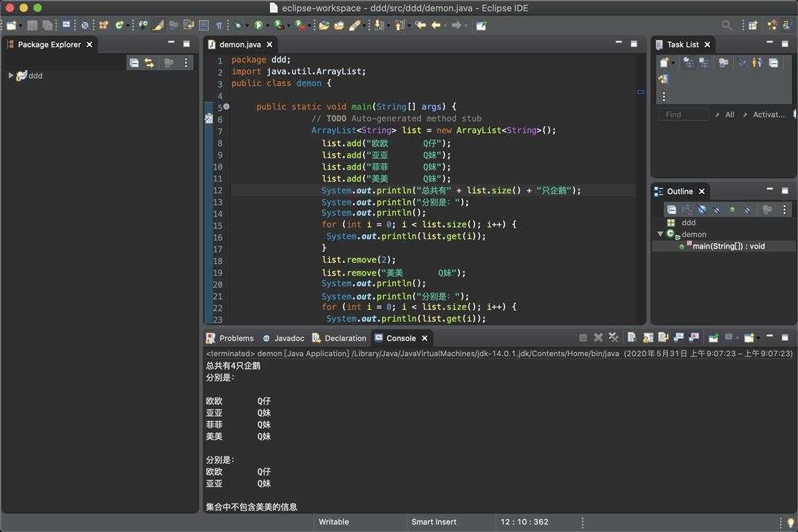Click Display Selected Console icon
The height and width of the screenshot is (532, 798).
tap(728, 337)
